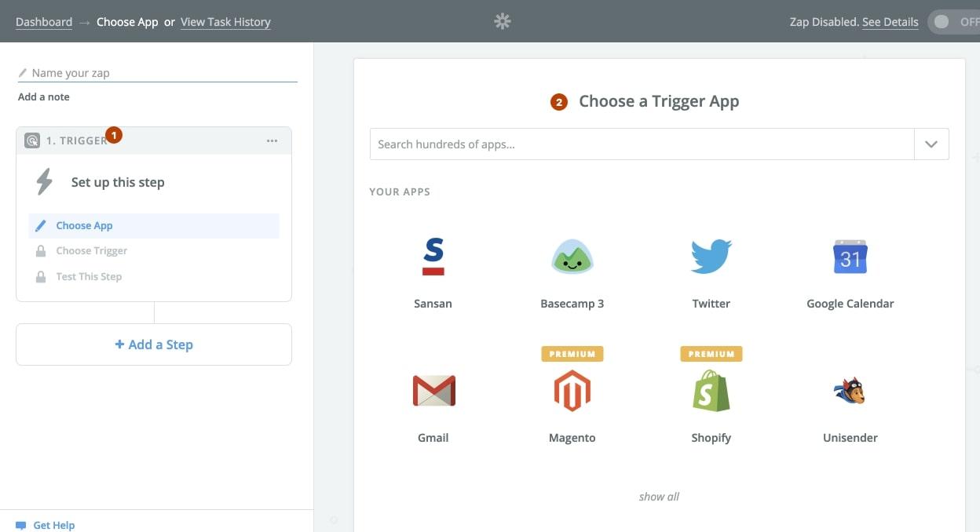The image size is (980, 532).
Task: Open the trigger step options menu
Action: tap(272, 141)
